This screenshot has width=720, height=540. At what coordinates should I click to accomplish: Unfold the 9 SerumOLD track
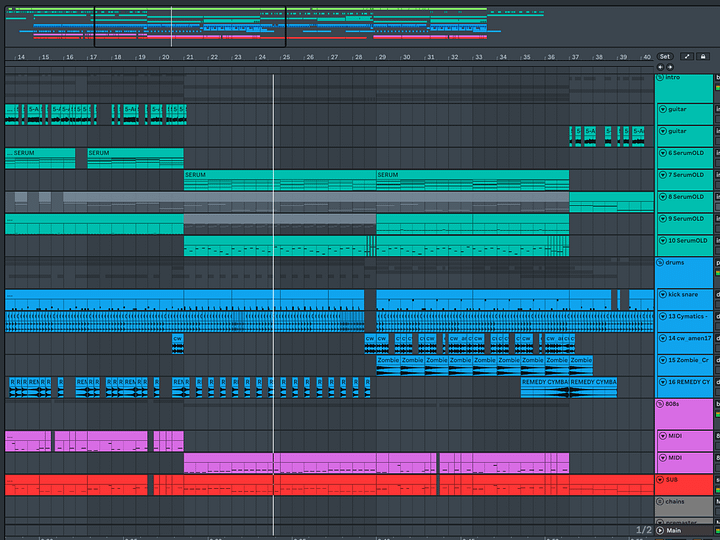(x=663, y=219)
